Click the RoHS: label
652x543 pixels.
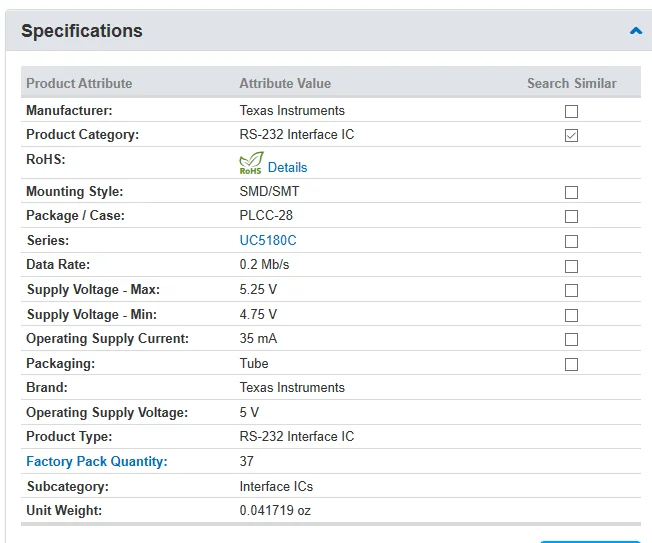pyautogui.click(x=46, y=160)
